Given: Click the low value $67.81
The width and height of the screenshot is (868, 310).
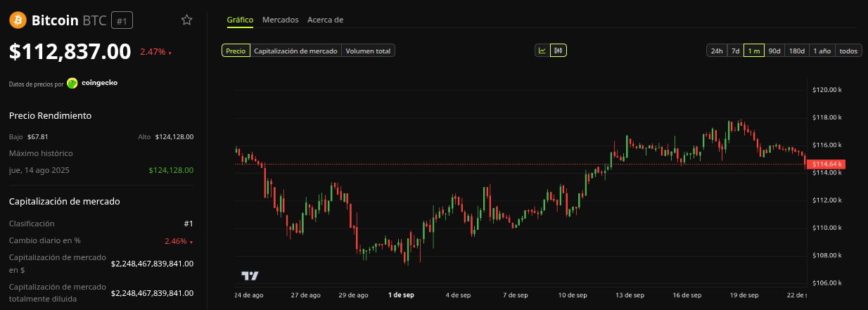Looking at the screenshot, I should [38, 136].
